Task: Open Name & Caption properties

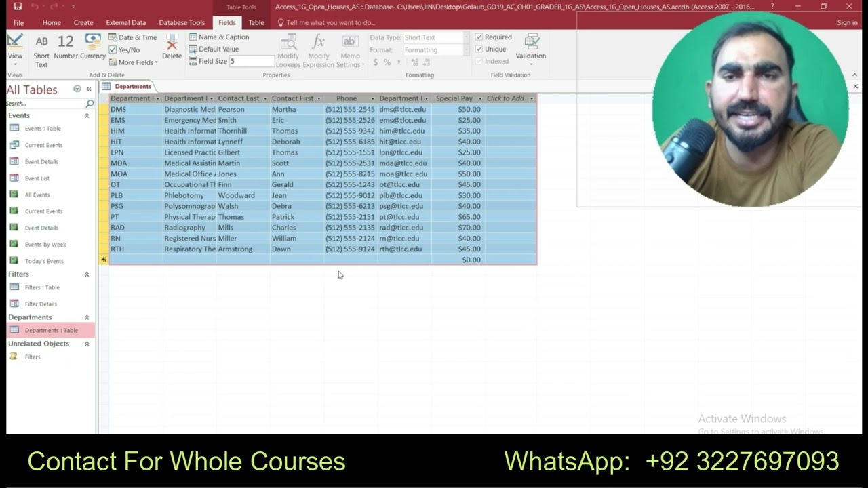Action: 219,37
